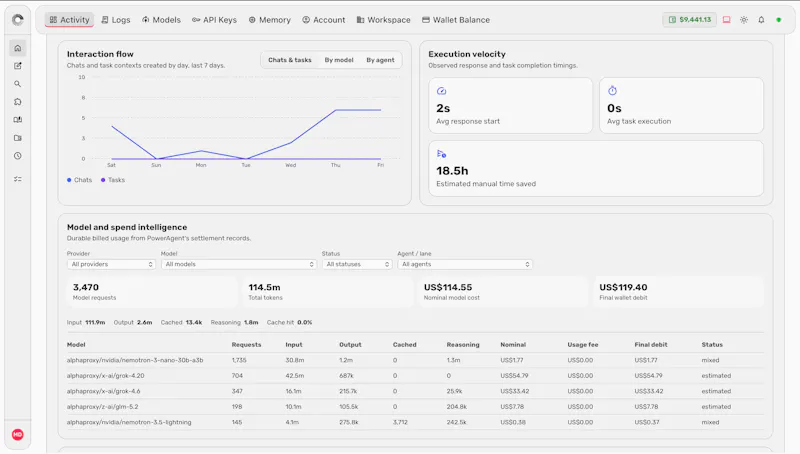Select the alphaproxy/z-ai/glm-5.2 row
The image size is (800, 454).
tap(415, 407)
